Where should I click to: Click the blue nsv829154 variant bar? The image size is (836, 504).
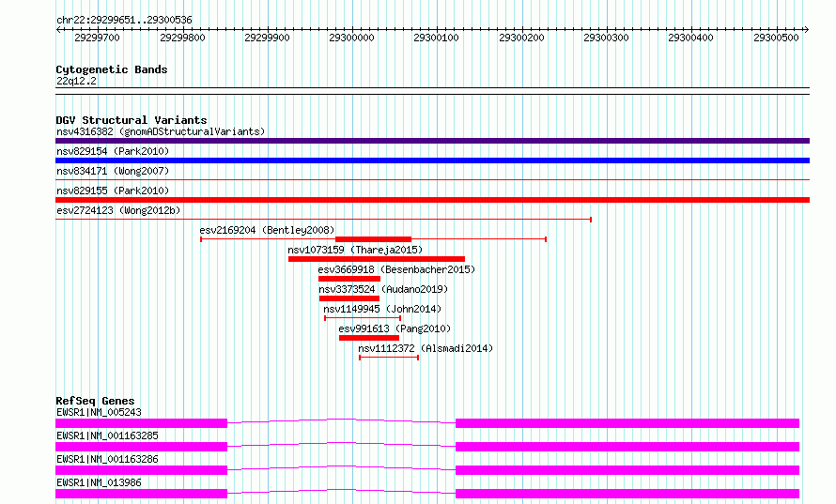[x=432, y=160]
